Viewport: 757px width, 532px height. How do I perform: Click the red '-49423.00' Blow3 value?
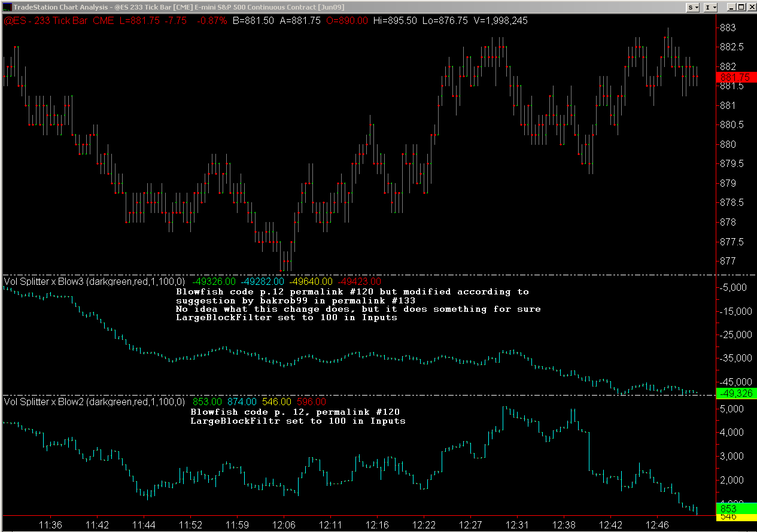pyautogui.click(x=359, y=281)
